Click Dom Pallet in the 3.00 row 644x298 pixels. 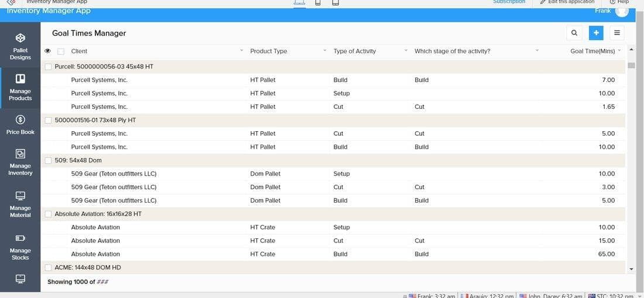pyautogui.click(x=265, y=187)
